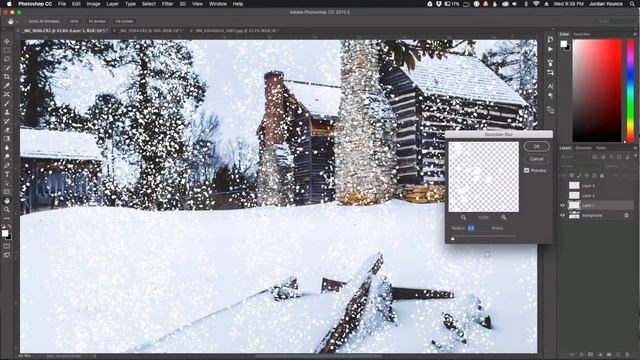Open the Filter menu
The width and height of the screenshot is (640, 360).
pos(167,4)
